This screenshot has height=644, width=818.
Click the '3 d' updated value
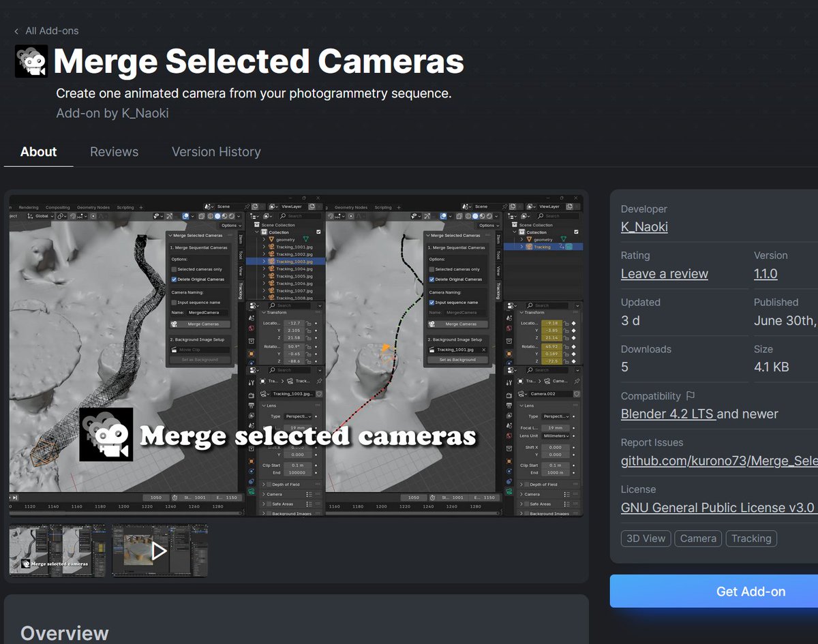631,320
